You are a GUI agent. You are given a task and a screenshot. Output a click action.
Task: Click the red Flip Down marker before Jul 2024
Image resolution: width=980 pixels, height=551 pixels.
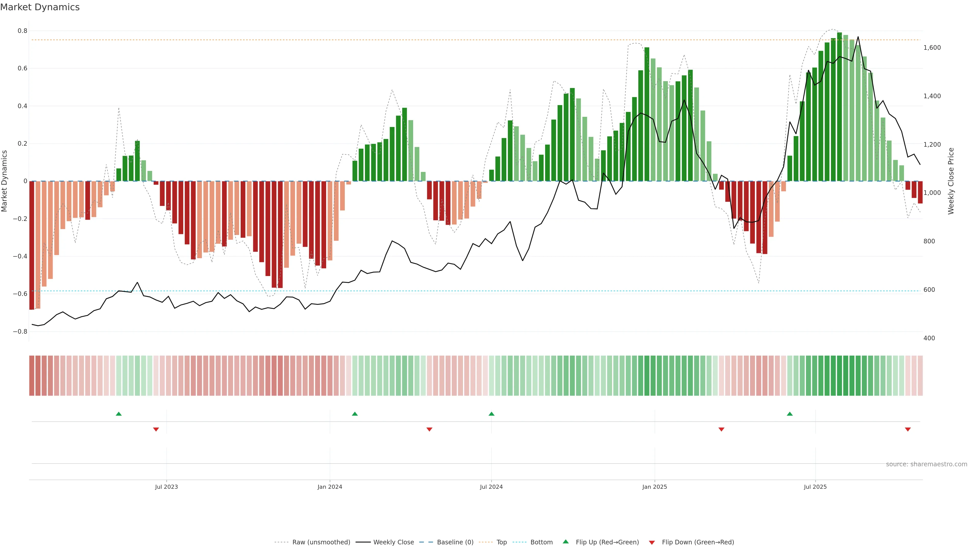pyautogui.click(x=430, y=429)
